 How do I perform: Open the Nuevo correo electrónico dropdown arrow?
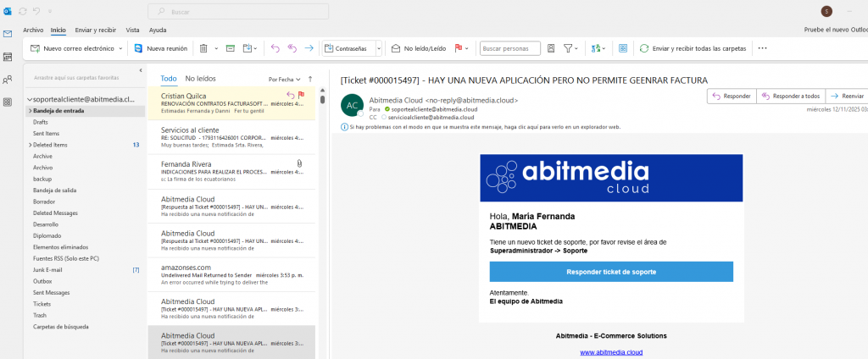[x=120, y=49]
